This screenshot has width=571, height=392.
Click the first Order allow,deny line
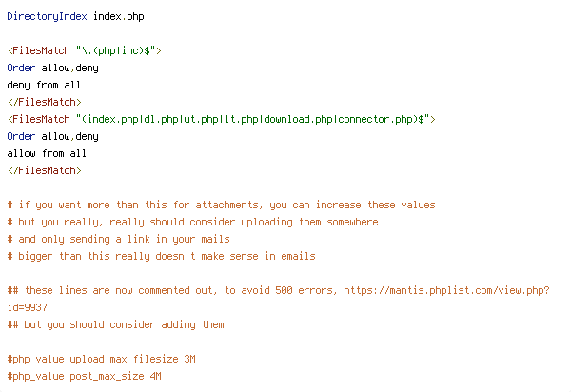point(52,69)
